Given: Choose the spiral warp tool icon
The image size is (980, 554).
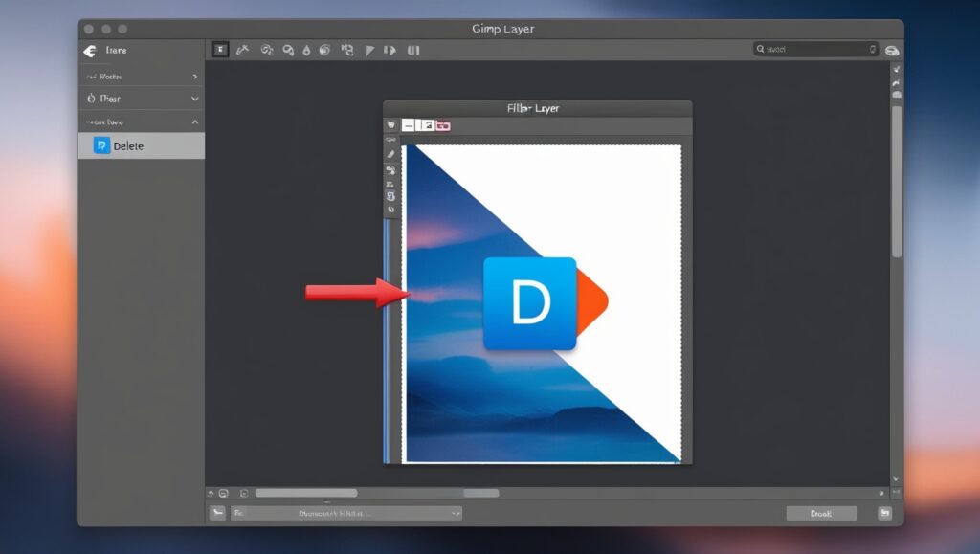Looking at the screenshot, I should point(324,50).
